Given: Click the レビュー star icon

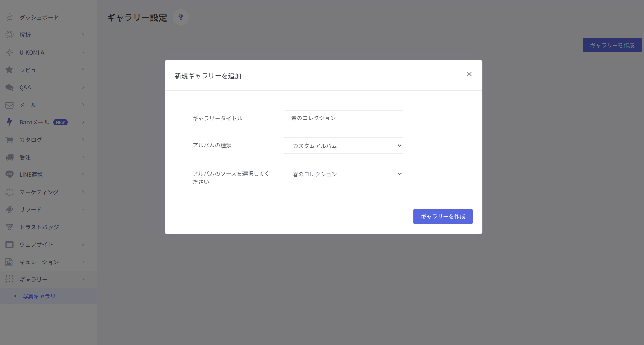Looking at the screenshot, I should click(10, 70).
